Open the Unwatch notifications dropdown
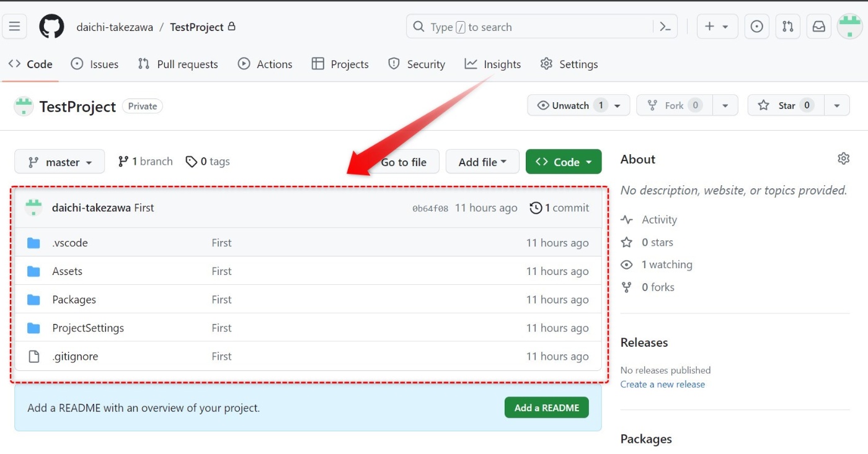Viewport: 868px width, 454px height. pyautogui.click(x=578, y=105)
